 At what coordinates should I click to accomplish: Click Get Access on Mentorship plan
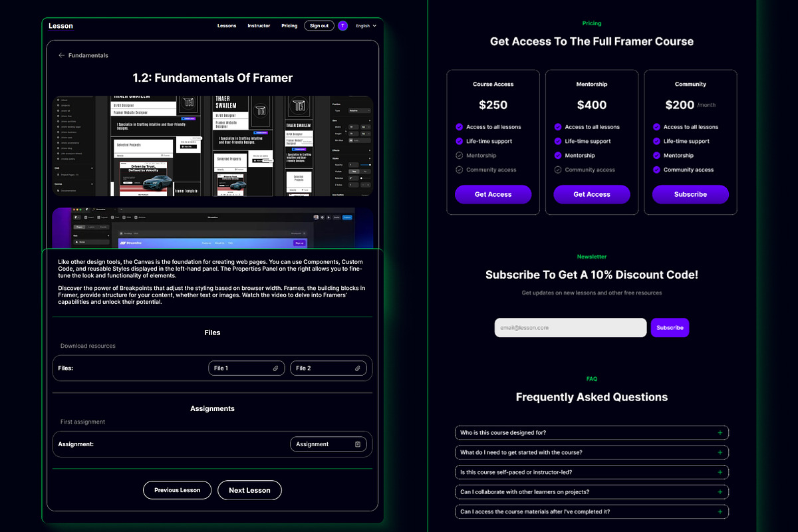592,194
